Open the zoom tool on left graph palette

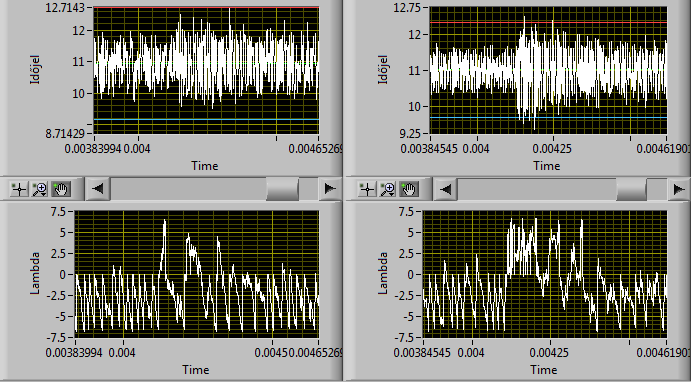click(40, 189)
